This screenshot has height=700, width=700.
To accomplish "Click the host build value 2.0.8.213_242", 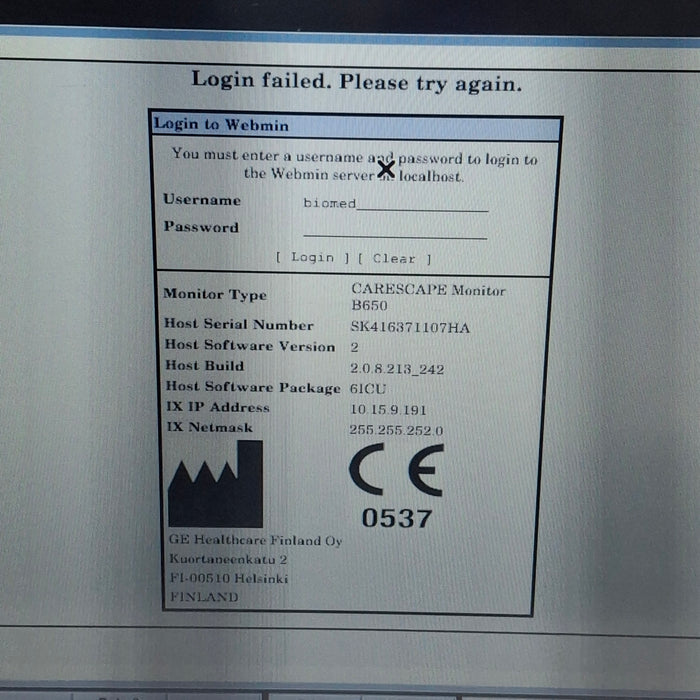I will tap(397, 369).
